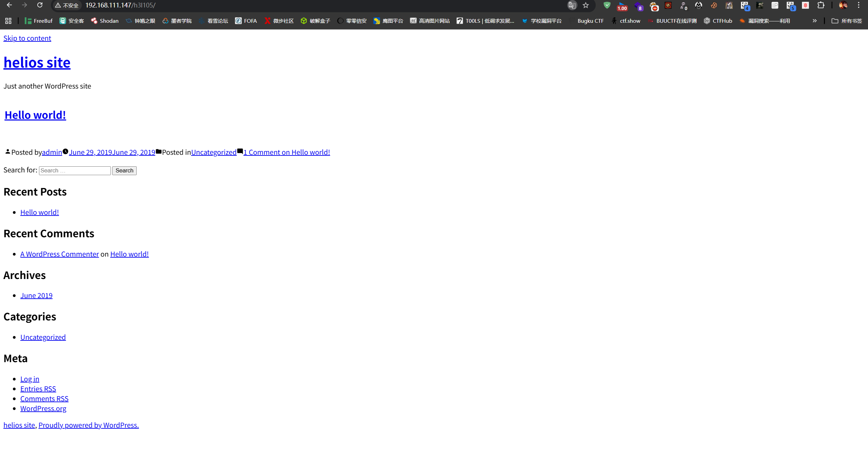Open the CTFHub bookmark
This screenshot has height=465, width=868.
718,21
